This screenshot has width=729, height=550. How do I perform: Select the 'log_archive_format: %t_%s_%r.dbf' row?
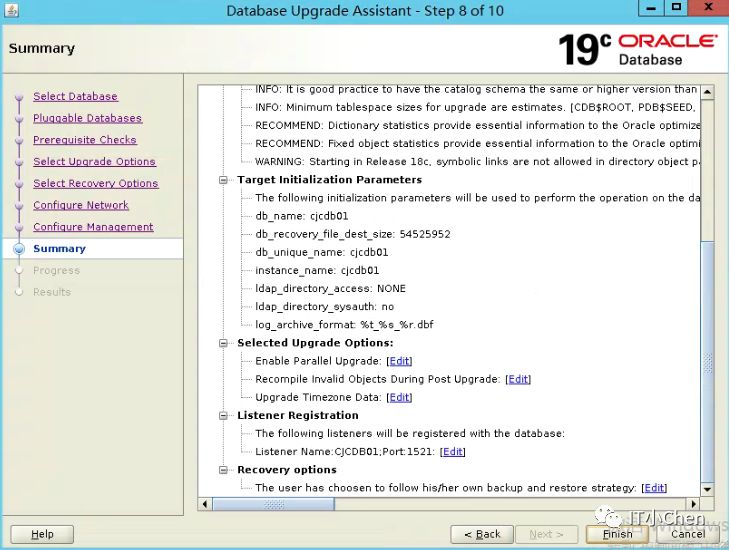pyautogui.click(x=344, y=325)
